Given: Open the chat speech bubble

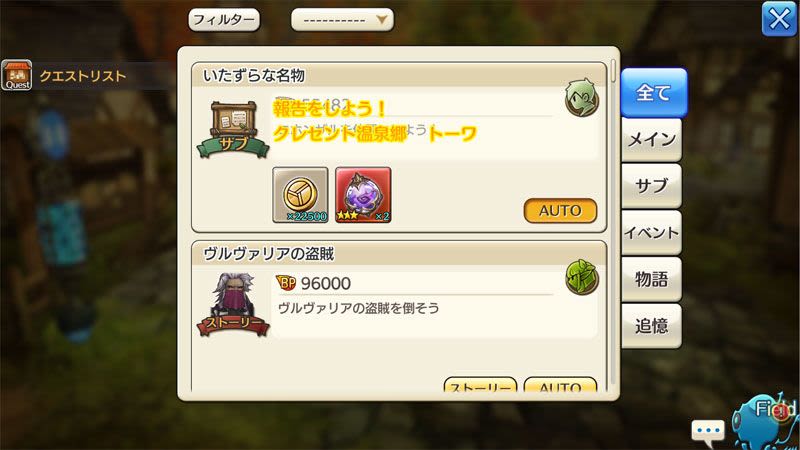Looking at the screenshot, I should 708,431.
